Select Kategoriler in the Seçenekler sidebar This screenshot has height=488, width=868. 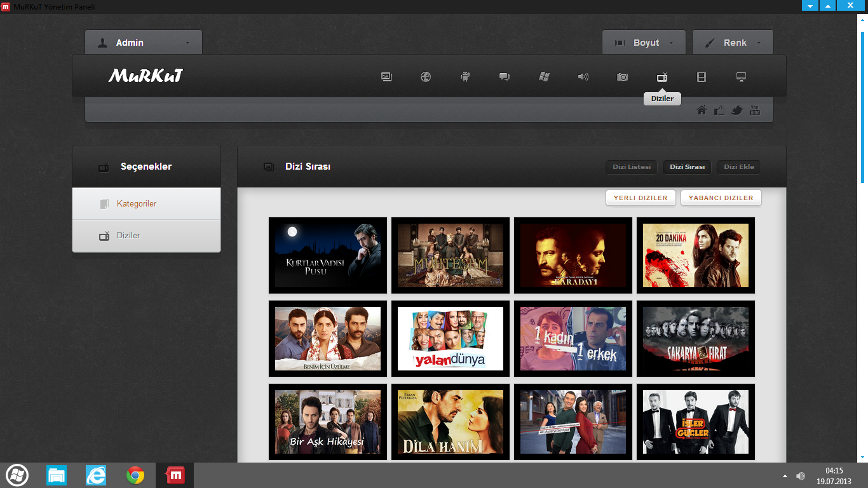click(x=146, y=204)
